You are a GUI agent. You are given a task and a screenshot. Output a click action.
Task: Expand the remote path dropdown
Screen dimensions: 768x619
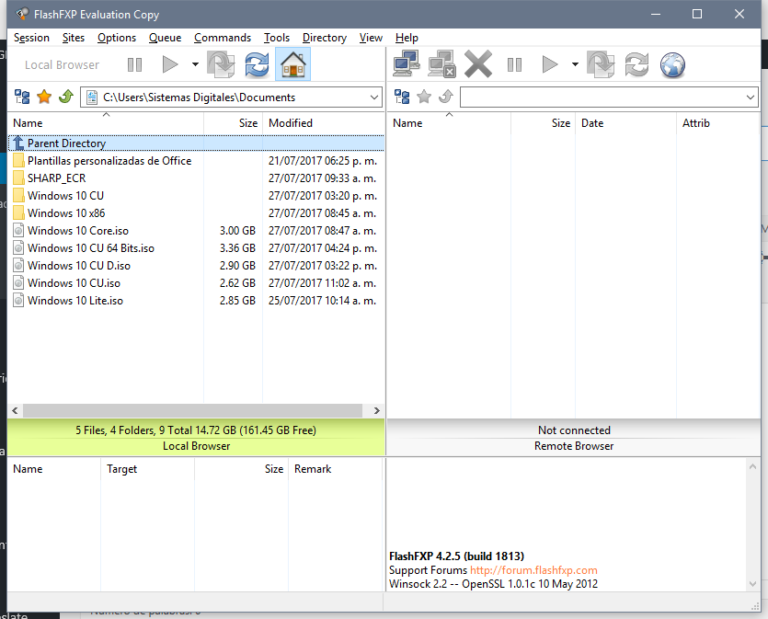pyautogui.click(x=750, y=97)
